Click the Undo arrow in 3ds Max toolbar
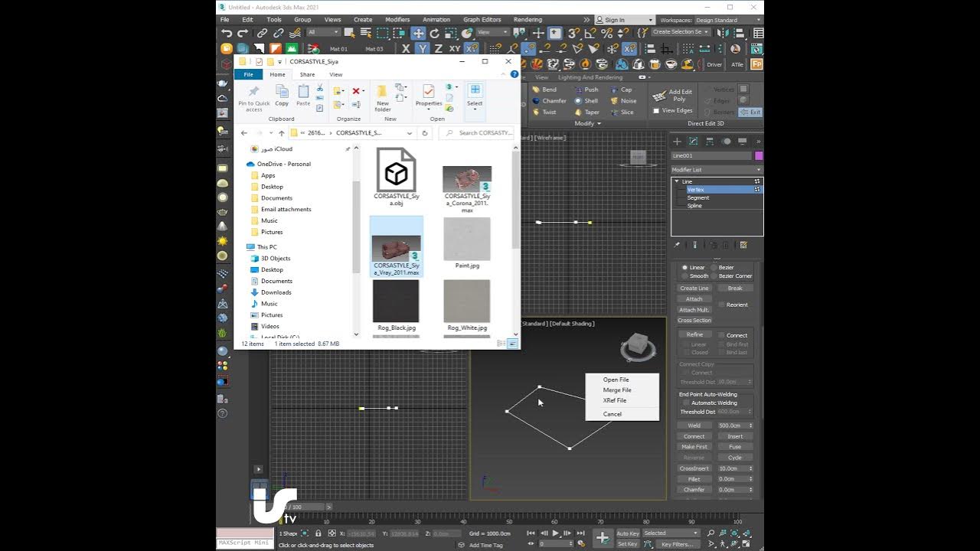This screenshot has width=980, height=551. [x=227, y=33]
